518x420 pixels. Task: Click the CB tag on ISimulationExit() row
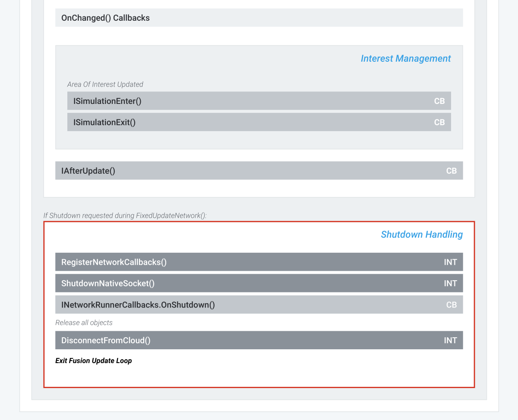(439, 122)
